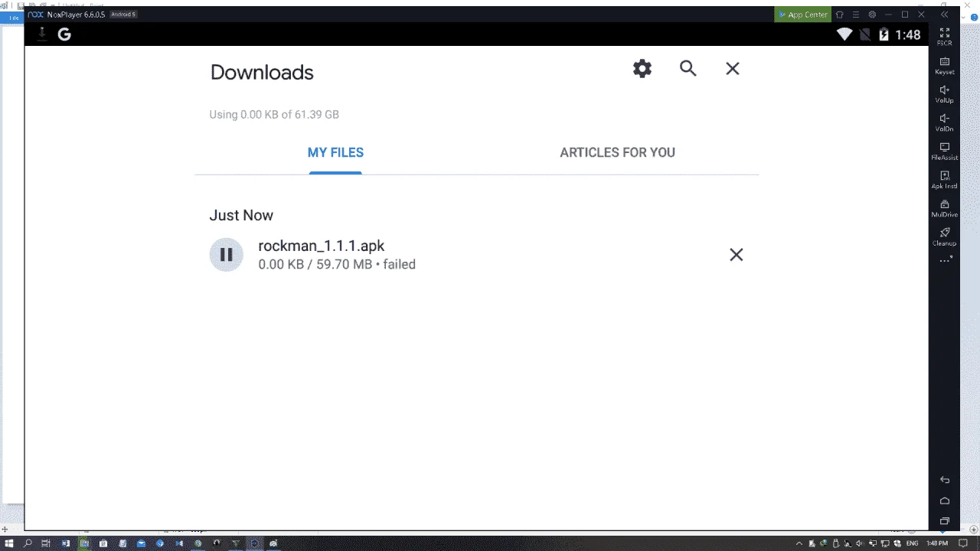Open Windows Task View
Image resolution: width=980 pixels, height=551 pixels.
(x=47, y=543)
